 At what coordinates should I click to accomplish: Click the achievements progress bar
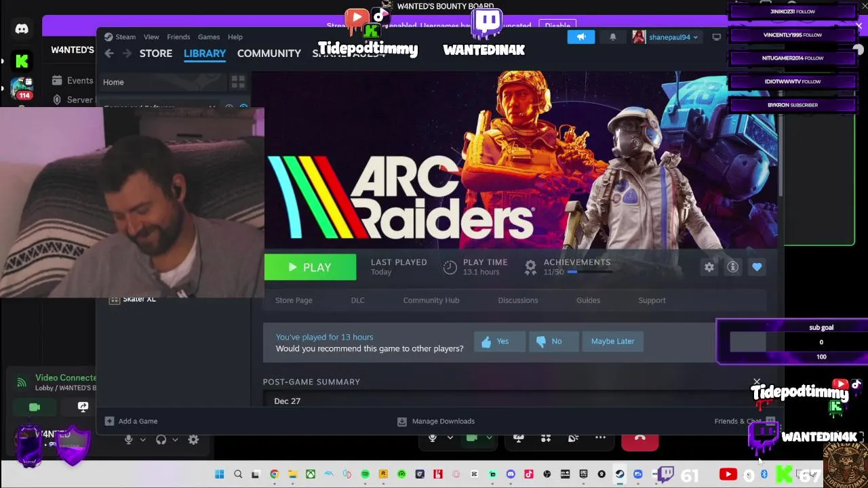[x=589, y=272]
